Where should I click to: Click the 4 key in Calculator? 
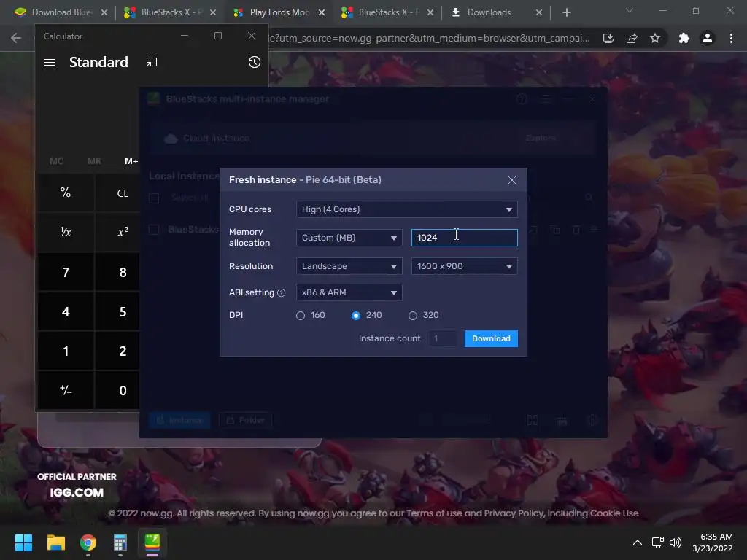(66, 312)
